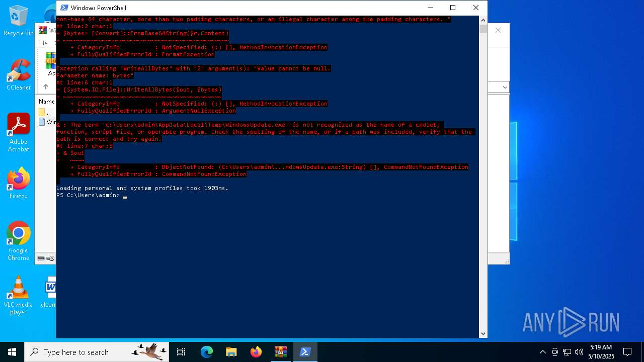
Task: Click the tray security icon
Action: [x=554, y=352]
